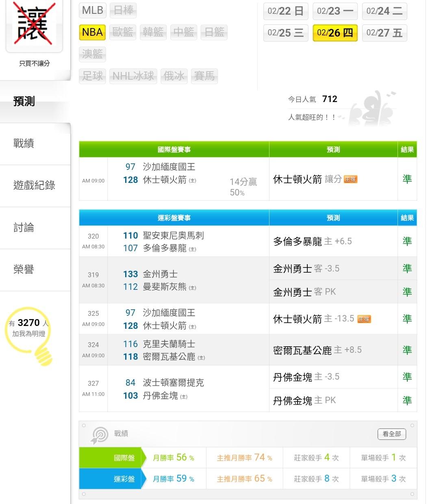Screen dimensions: 439x504
Task: Click prediction 丹佛金塊 主 PK
Action: click(x=304, y=400)
